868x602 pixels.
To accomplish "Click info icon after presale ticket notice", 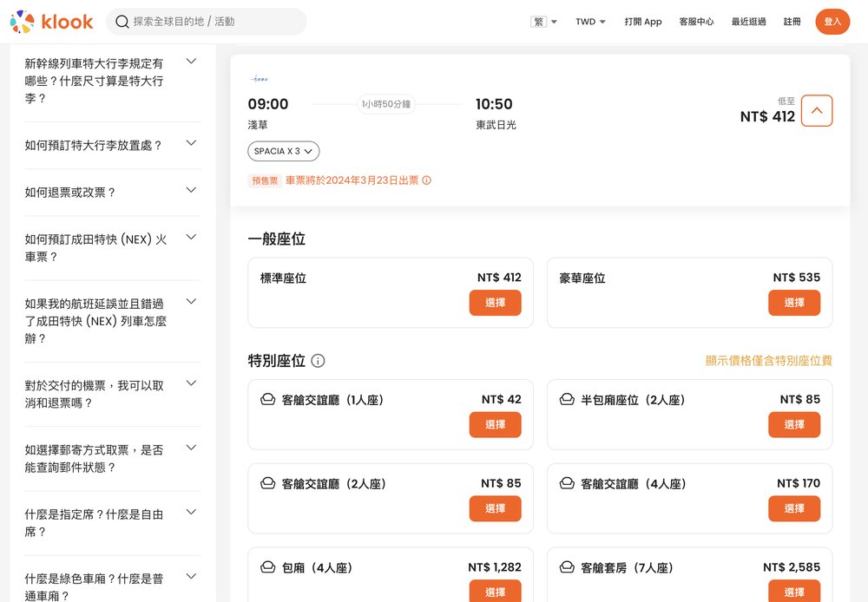I will (426, 180).
